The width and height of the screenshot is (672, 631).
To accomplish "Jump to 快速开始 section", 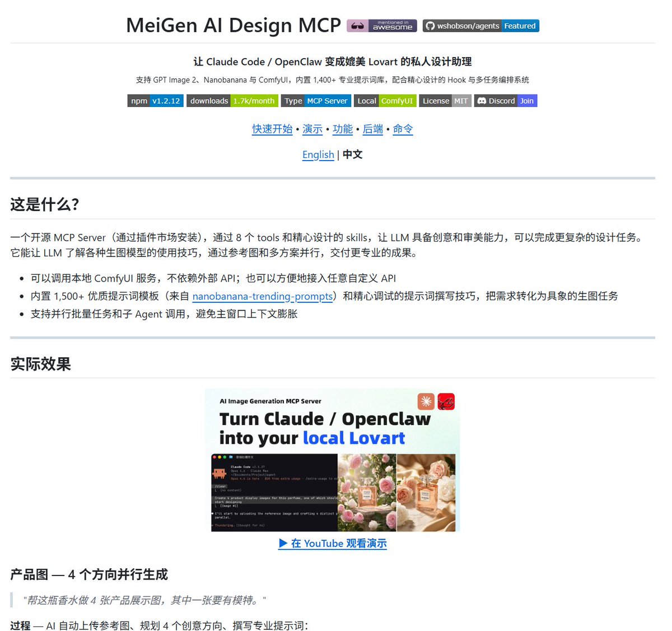I will [x=272, y=129].
